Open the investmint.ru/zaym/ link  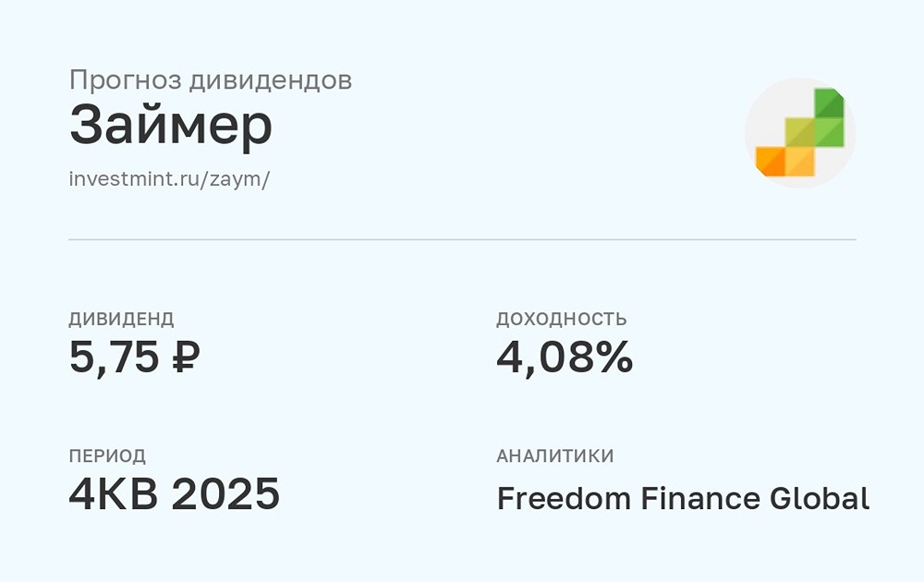169,178
